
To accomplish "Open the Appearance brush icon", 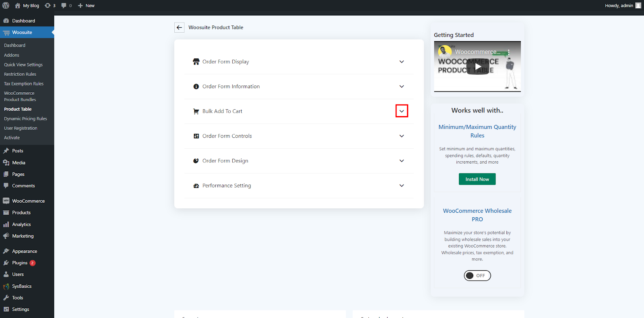I will (6, 251).
